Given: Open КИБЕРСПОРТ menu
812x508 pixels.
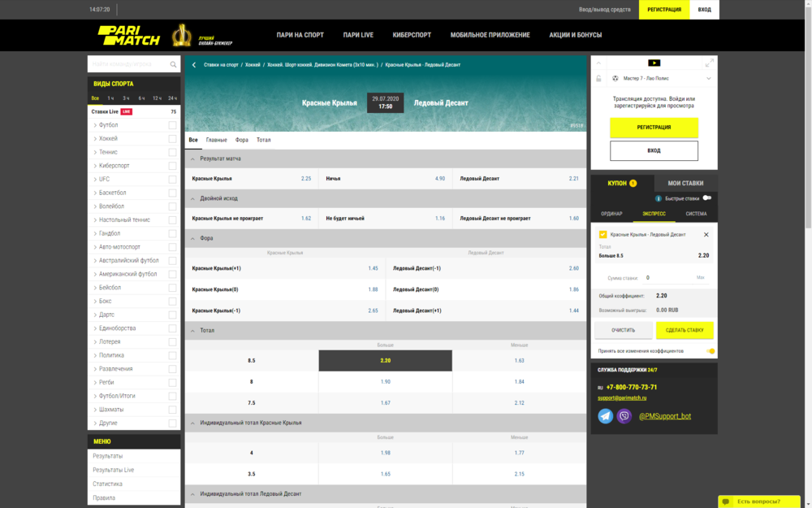Looking at the screenshot, I should click(412, 35).
